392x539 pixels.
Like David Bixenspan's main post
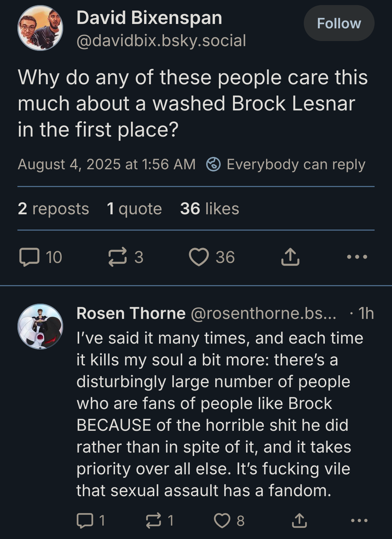(199, 257)
